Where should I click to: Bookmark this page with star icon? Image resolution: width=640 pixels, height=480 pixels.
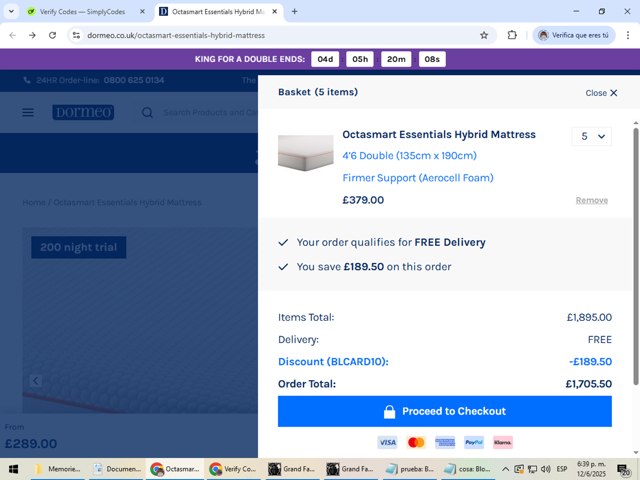tap(484, 36)
